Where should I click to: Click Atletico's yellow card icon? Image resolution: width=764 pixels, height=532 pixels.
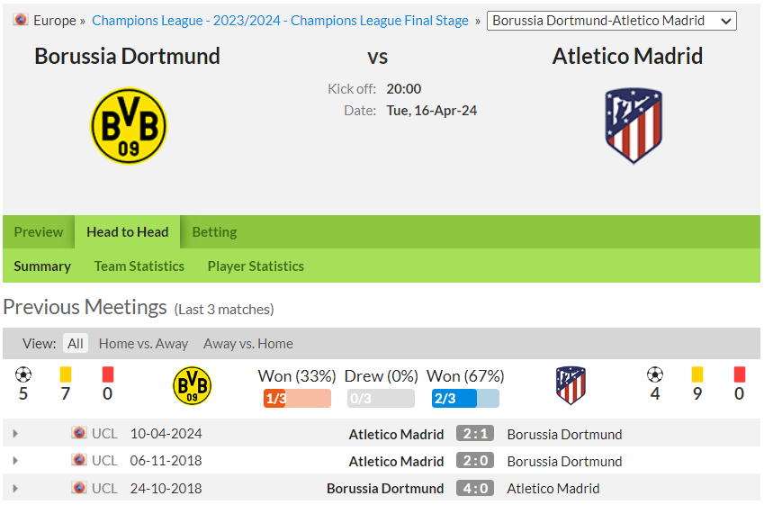(697, 374)
